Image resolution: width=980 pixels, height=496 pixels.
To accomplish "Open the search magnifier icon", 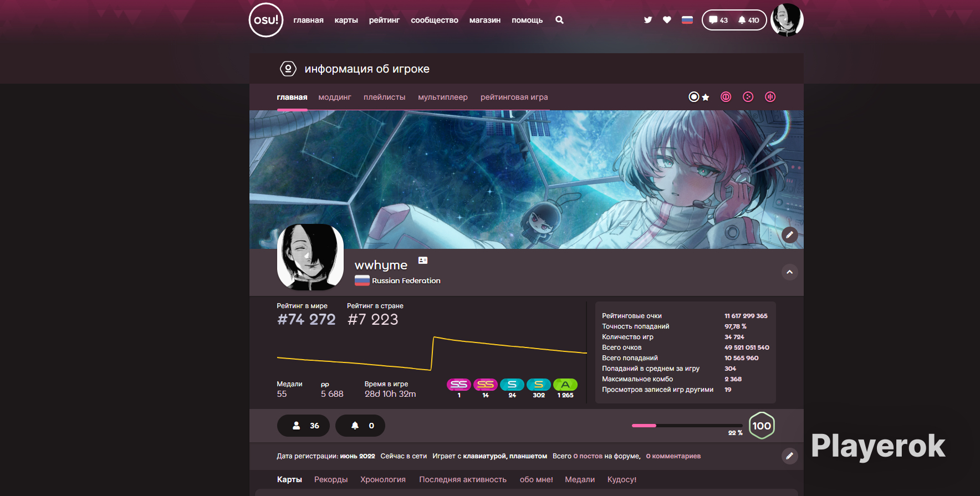I will click(559, 20).
